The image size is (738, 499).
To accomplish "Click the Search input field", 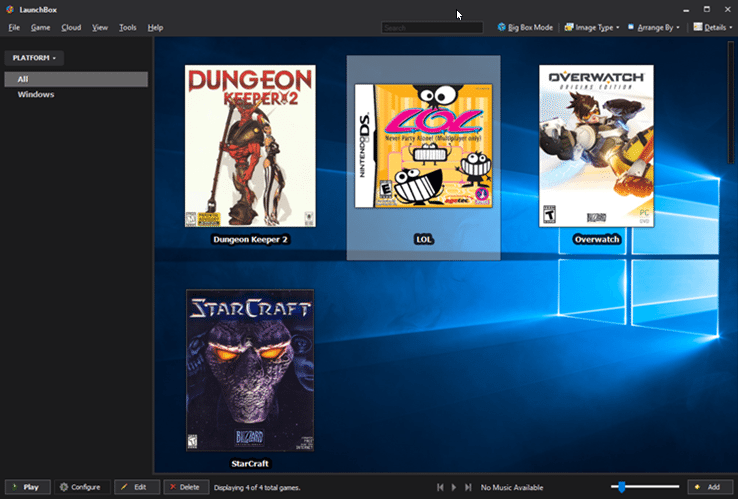I will click(432, 28).
